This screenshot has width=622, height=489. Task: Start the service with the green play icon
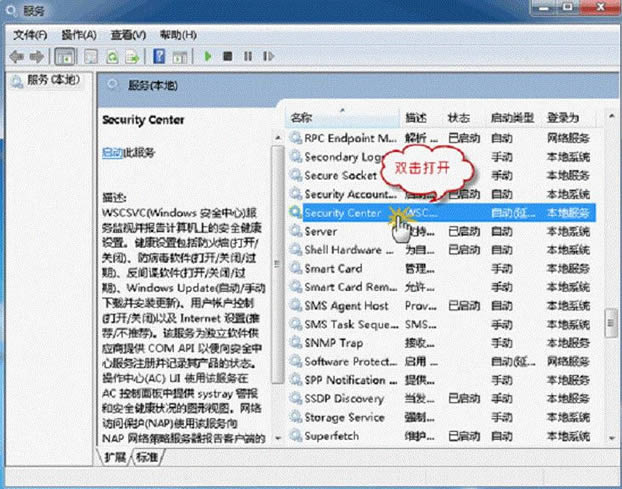(x=207, y=56)
